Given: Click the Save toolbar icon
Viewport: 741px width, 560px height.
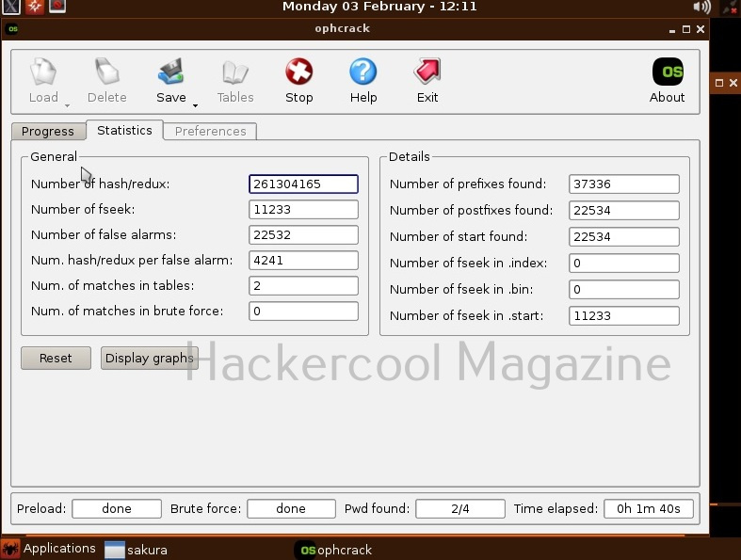Looking at the screenshot, I should [170, 72].
